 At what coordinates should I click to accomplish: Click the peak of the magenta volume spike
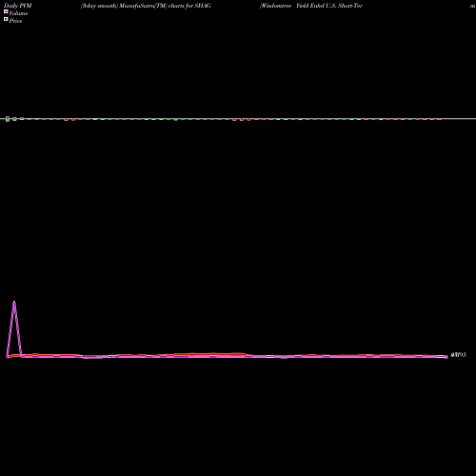click(14, 302)
